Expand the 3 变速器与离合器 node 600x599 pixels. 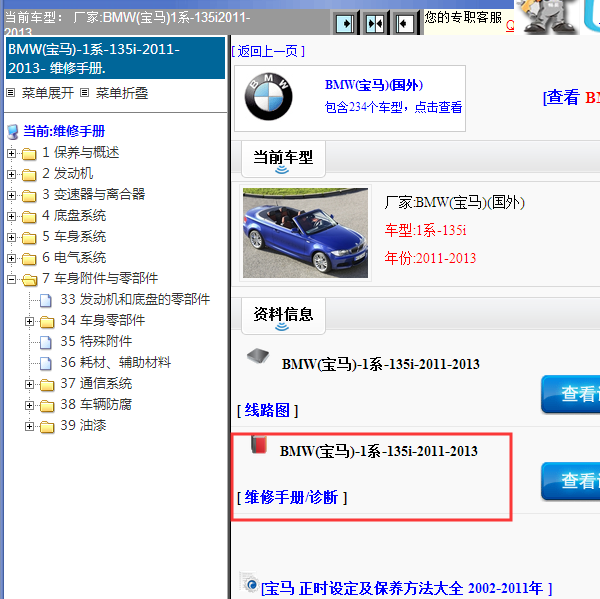point(11,196)
